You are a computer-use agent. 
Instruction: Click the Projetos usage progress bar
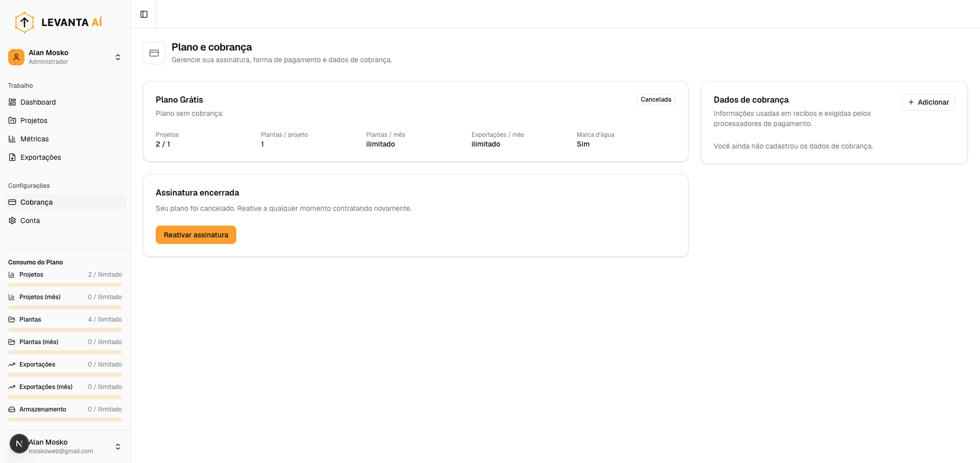click(x=65, y=285)
